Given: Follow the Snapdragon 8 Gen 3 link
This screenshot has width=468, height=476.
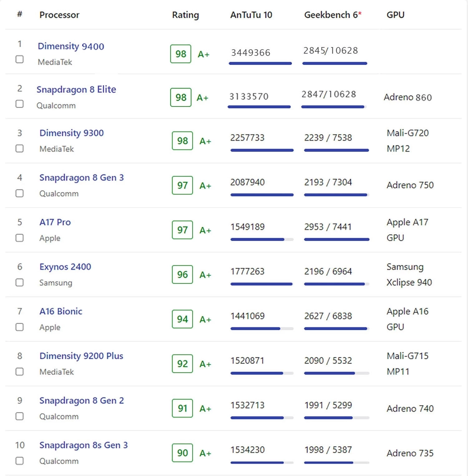Looking at the screenshot, I should [x=81, y=178].
